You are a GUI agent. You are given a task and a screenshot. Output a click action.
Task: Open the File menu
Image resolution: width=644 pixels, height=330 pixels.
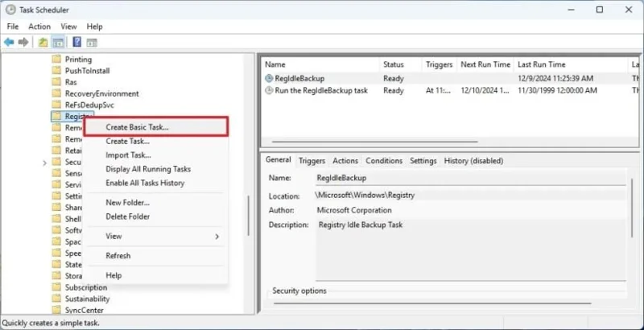(13, 27)
